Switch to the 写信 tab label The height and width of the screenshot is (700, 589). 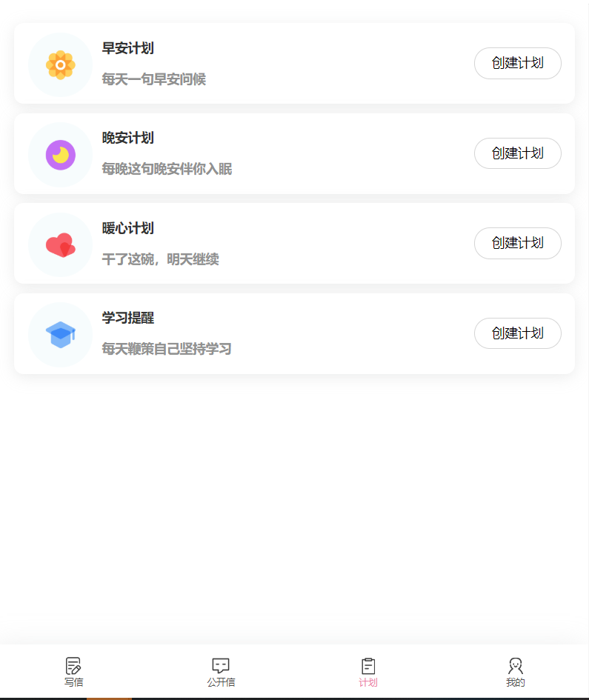[73, 682]
